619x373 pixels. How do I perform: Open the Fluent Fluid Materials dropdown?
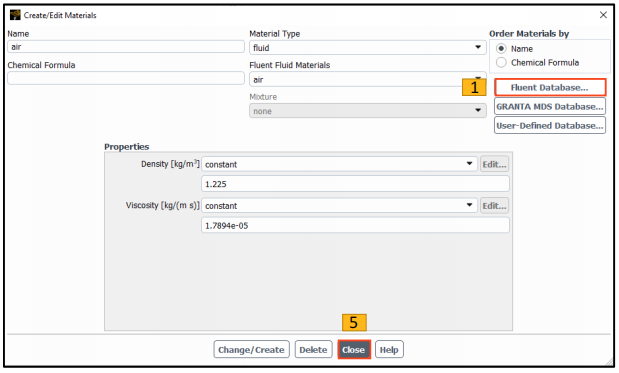(367, 79)
